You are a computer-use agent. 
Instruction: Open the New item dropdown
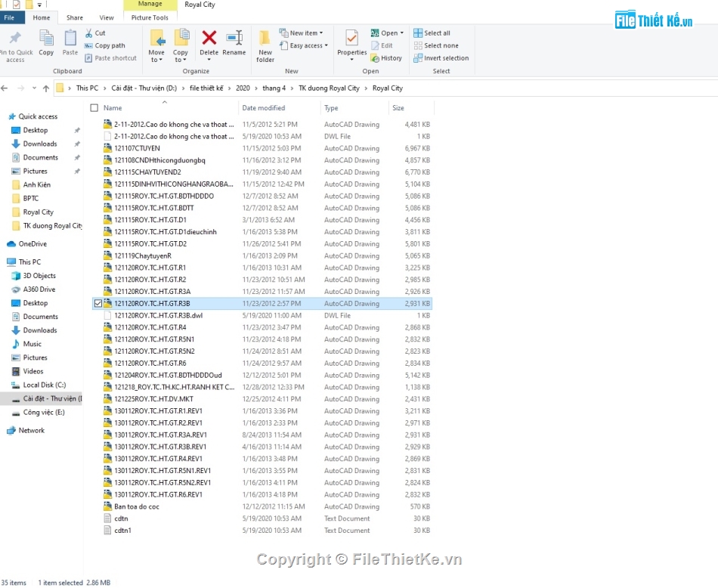pos(302,33)
